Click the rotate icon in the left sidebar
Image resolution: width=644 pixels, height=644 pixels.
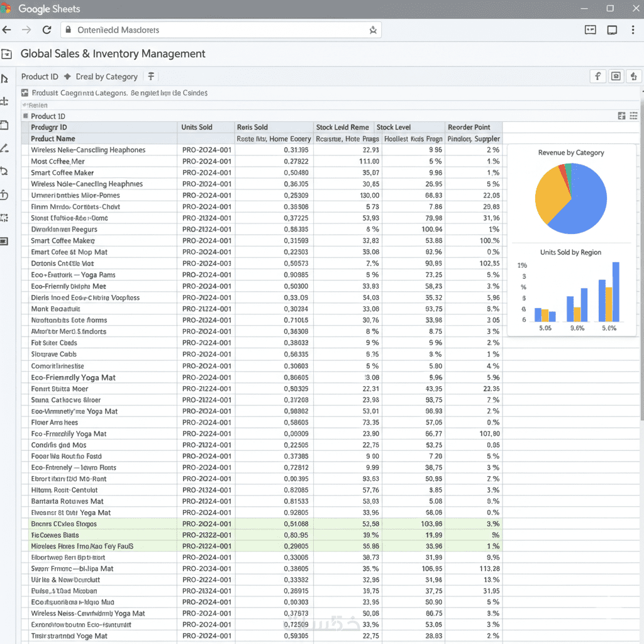tap(4, 171)
